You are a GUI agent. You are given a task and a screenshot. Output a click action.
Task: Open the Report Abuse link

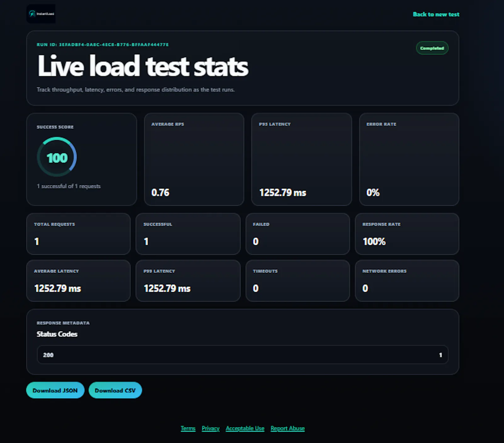(x=288, y=429)
